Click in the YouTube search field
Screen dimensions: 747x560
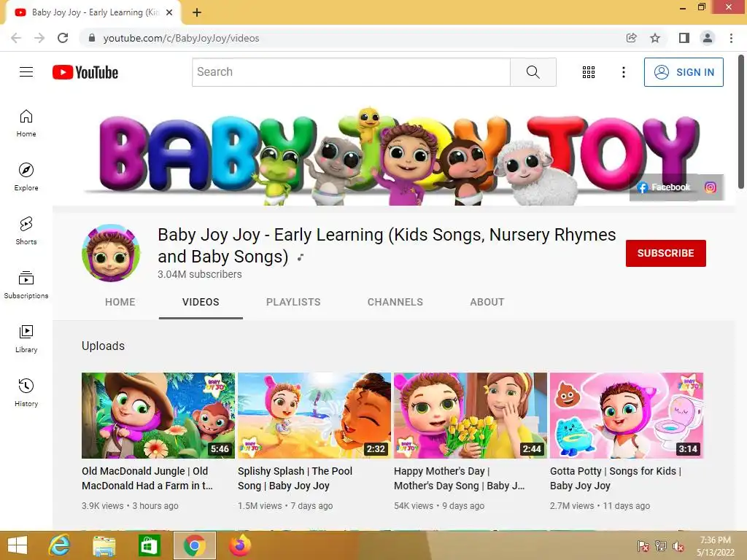351,72
